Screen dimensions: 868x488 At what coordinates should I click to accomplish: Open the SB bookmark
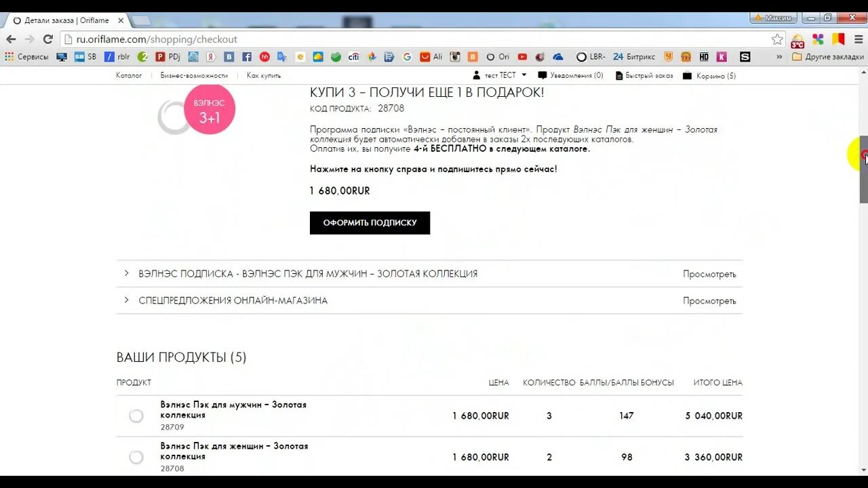[85, 57]
